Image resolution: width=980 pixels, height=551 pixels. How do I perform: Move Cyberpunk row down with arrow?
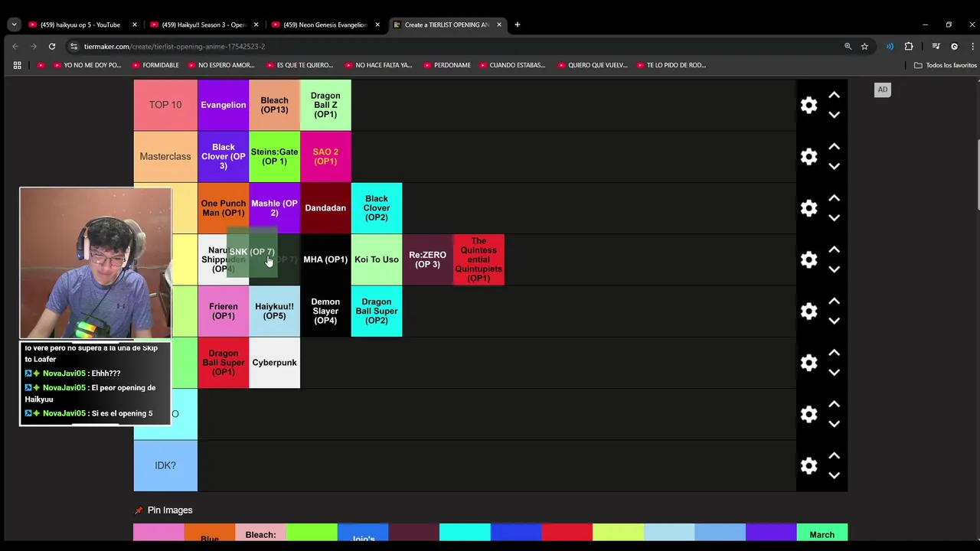point(834,373)
